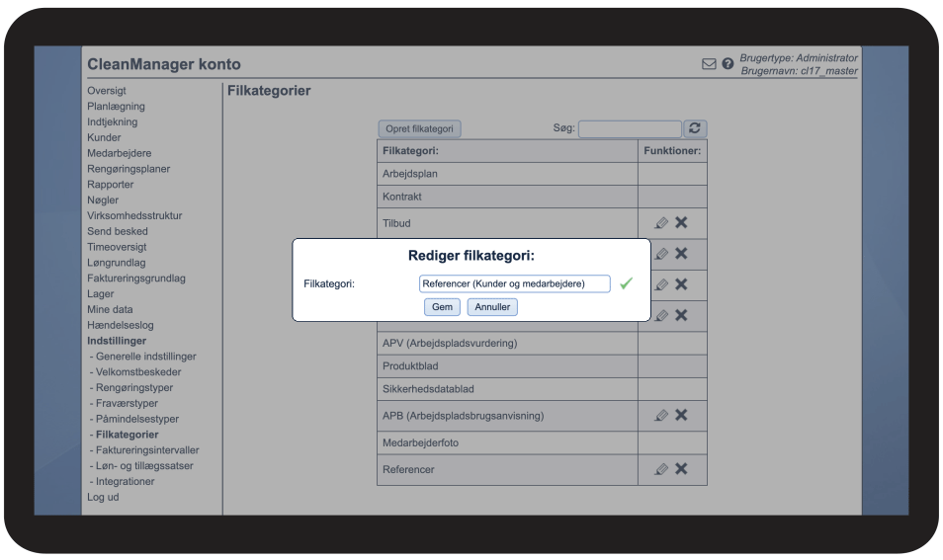Screen dimensions: 943x560
Task: Edit the Tilbud category with pencil icon
Action: coord(661,223)
